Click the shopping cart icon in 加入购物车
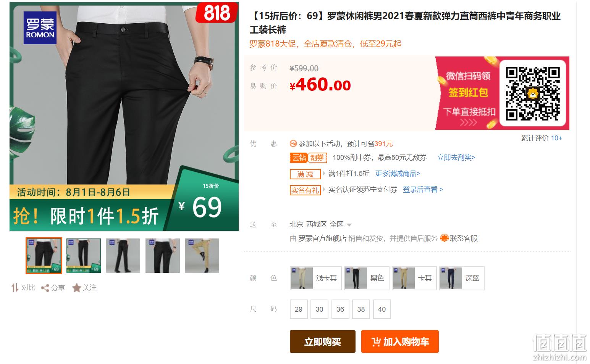Image resolution: width=590 pixels, height=364 pixels. 376,342
